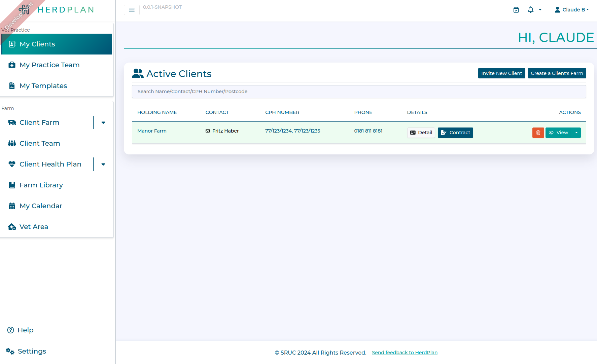Open Settings with the gears icon
This screenshot has width=597, height=364.
[x=10, y=351]
